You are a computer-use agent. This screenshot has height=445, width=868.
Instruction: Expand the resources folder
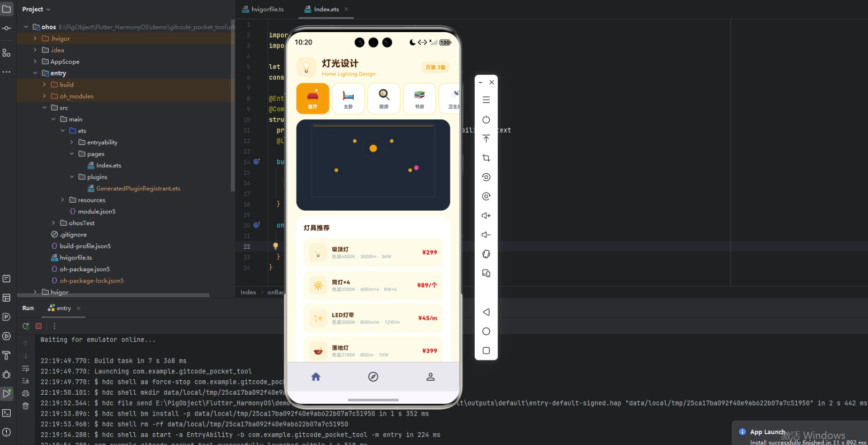pyautogui.click(x=63, y=200)
